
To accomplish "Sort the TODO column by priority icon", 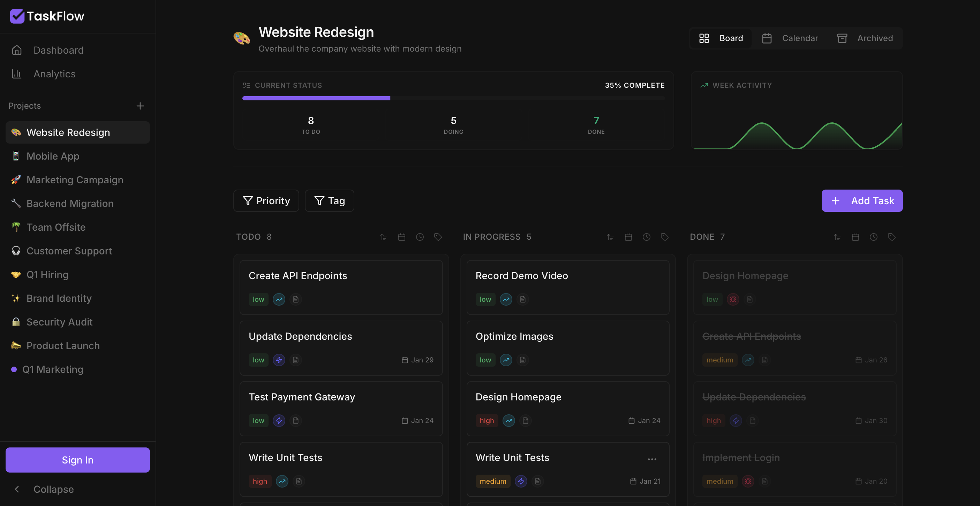I will point(384,237).
